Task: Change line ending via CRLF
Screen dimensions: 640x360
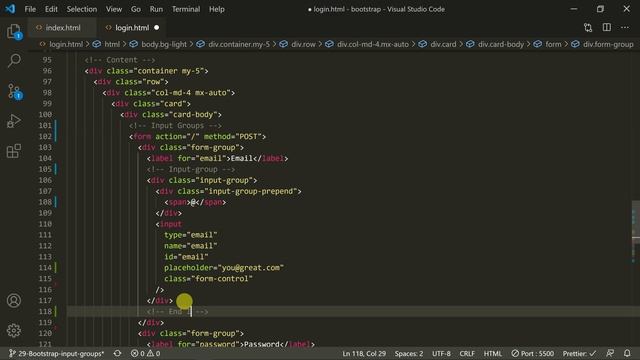Action: [x=467, y=353]
